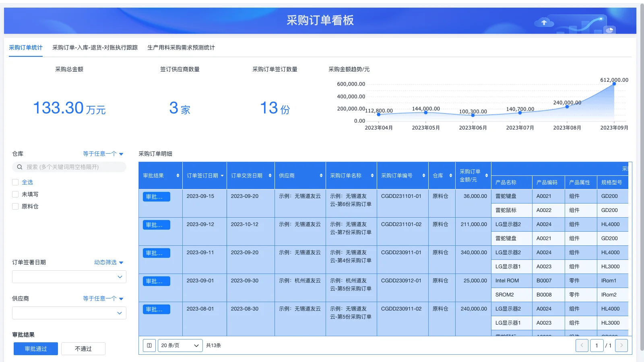Click the 不通过 button
The height and width of the screenshot is (362, 644).
[83, 348]
